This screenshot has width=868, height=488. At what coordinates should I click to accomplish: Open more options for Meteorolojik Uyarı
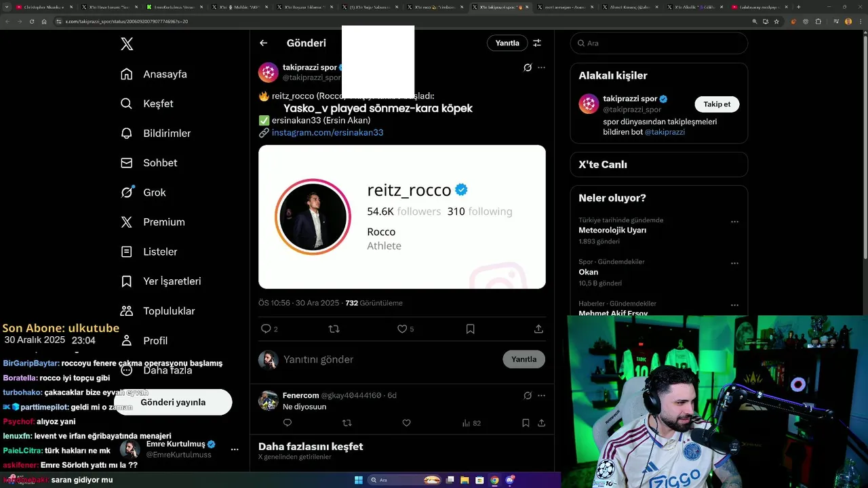[x=734, y=222]
